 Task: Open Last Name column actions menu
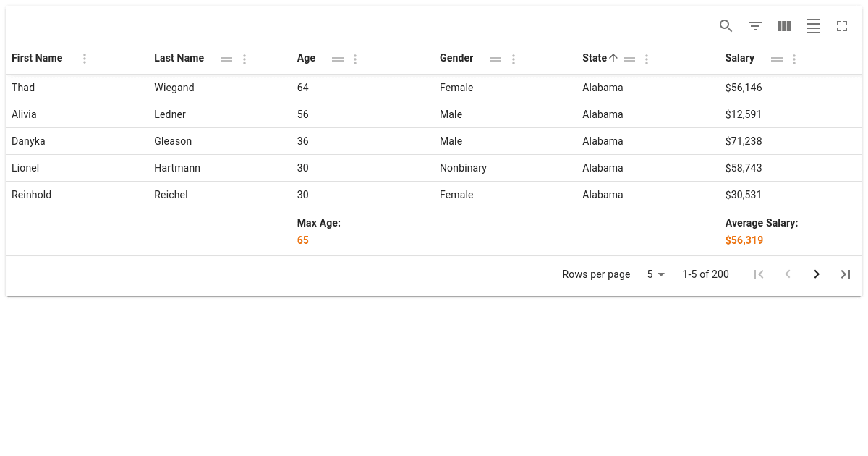[x=244, y=59]
